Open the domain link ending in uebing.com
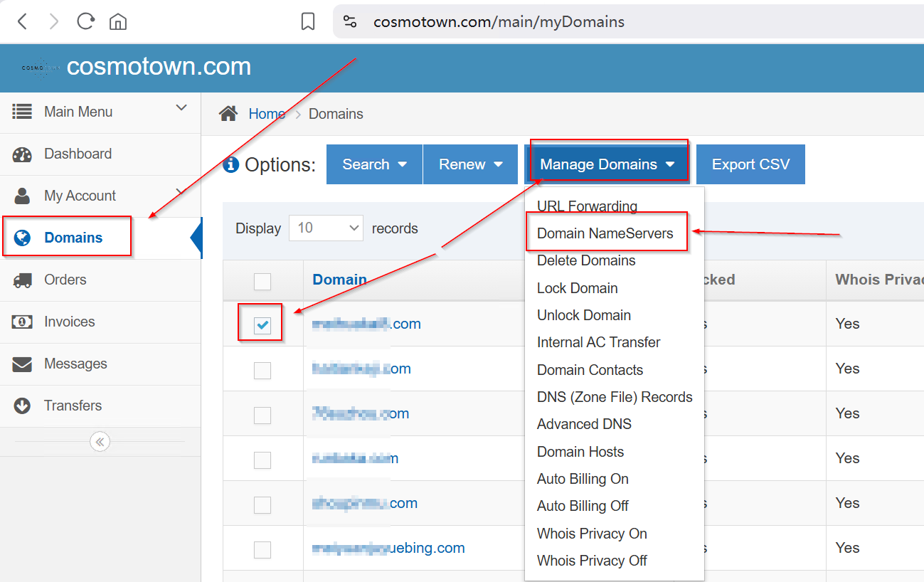Viewport: 924px width, 582px height. tap(388, 548)
